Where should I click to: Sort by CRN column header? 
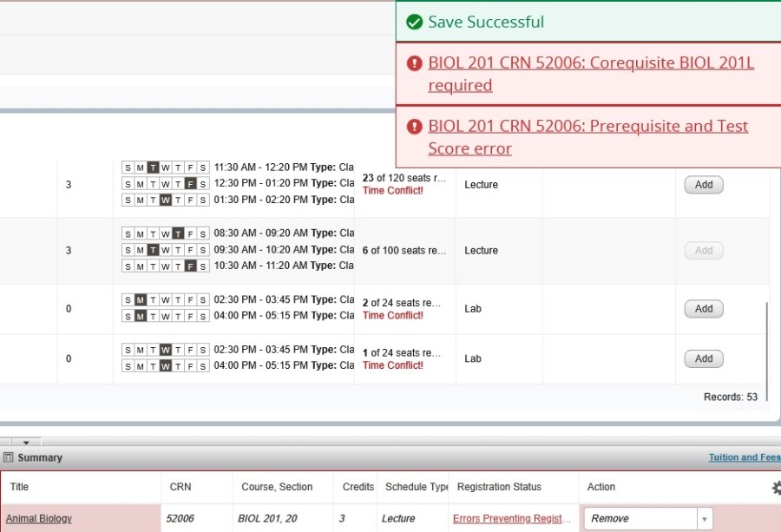click(180, 488)
